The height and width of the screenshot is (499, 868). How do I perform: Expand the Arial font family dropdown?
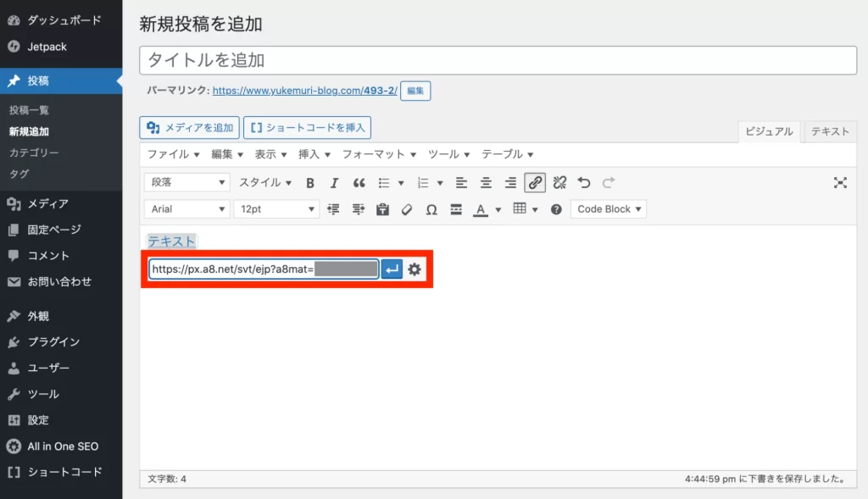[187, 209]
